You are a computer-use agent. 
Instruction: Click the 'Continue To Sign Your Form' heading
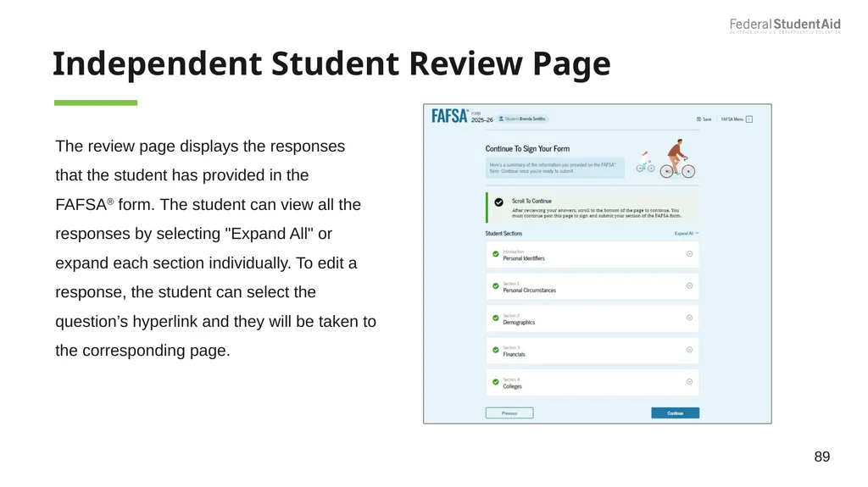coord(527,149)
